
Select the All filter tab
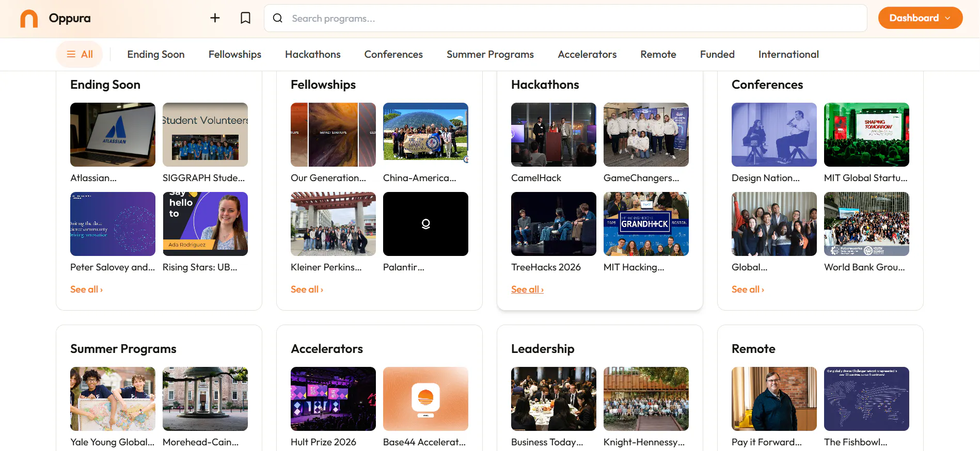pos(80,54)
